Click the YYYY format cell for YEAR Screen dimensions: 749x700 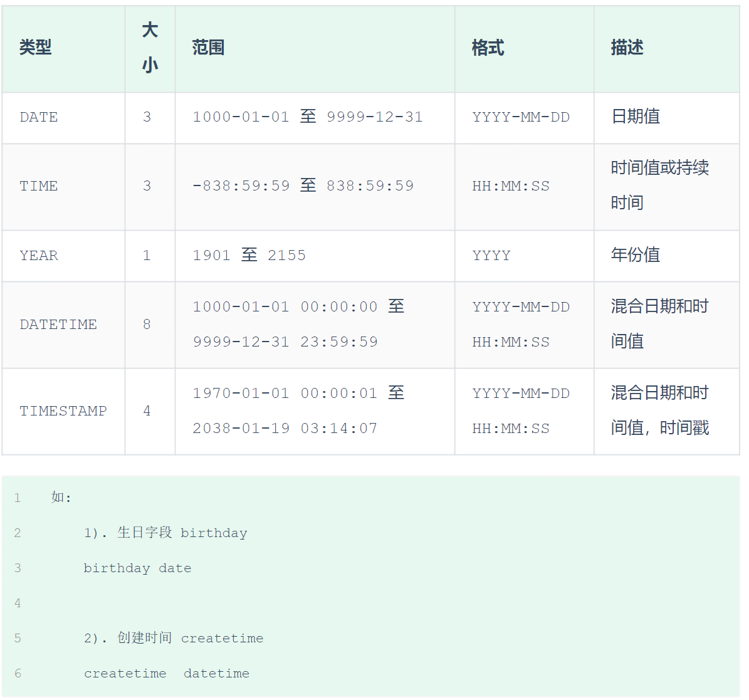491,256
